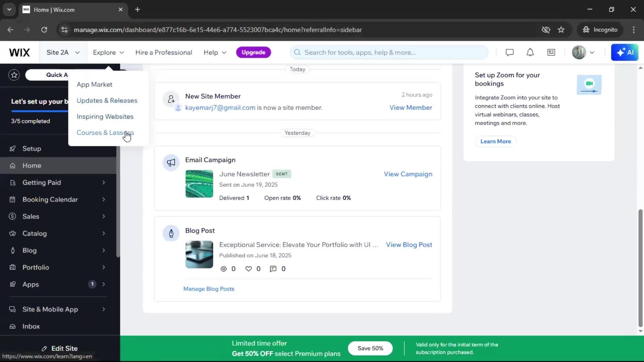Viewport: 644px width, 362px height.
Task: Click the blog post likes heart icon
Action: coord(249,269)
